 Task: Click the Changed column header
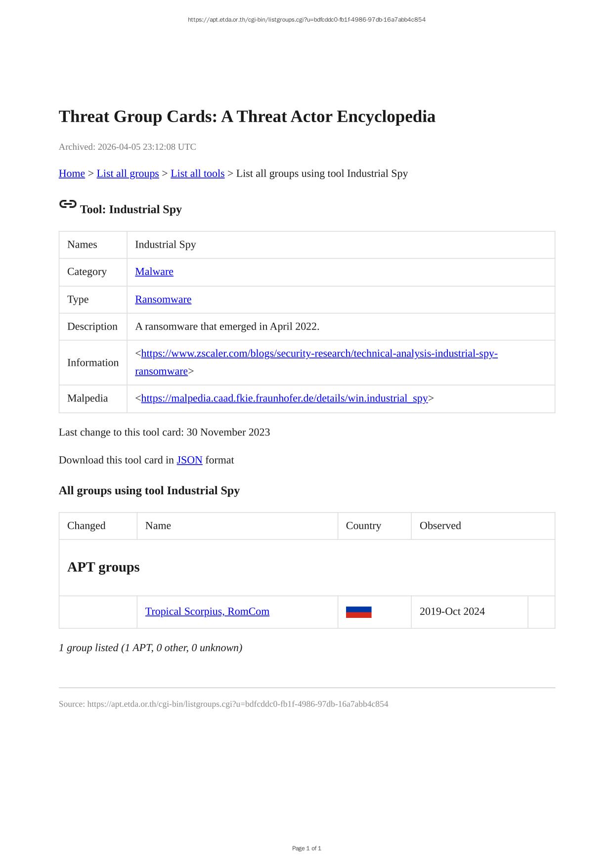(x=87, y=526)
